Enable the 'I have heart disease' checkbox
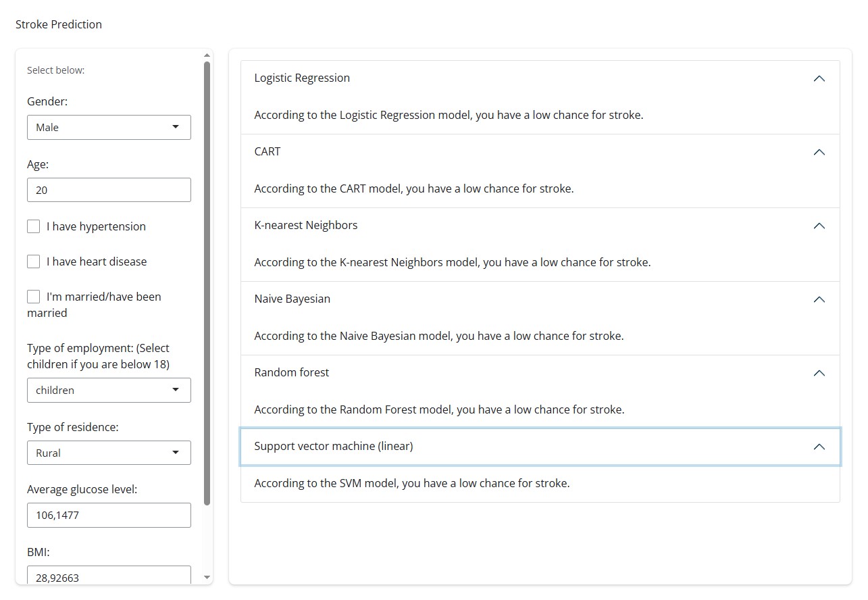 (x=34, y=261)
